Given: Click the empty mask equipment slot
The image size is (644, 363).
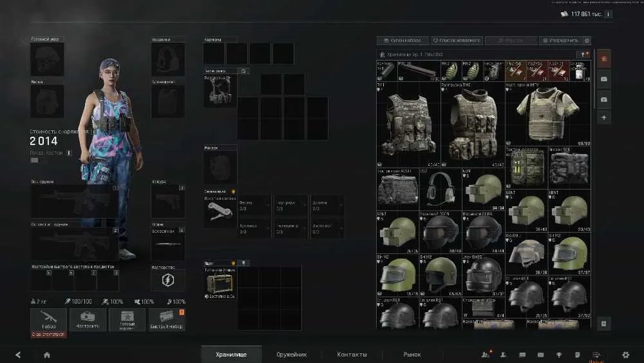Looking at the screenshot, I should [x=47, y=101].
